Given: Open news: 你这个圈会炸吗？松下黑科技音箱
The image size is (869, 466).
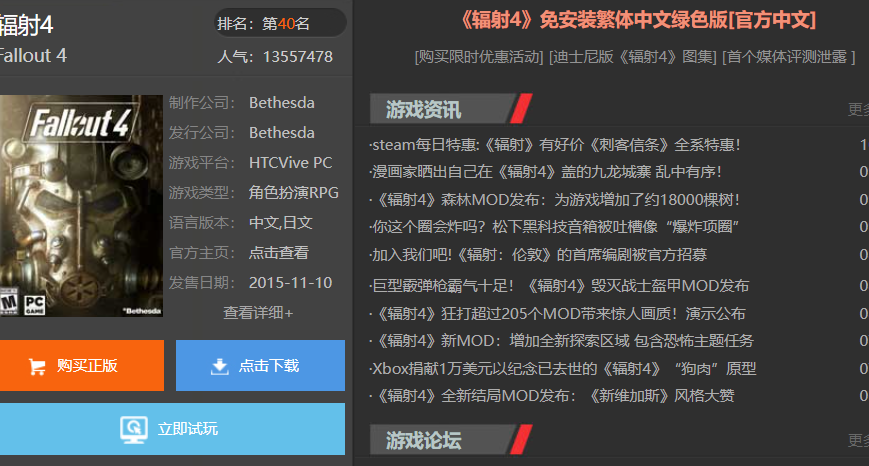Looking at the screenshot, I should (554, 227).
